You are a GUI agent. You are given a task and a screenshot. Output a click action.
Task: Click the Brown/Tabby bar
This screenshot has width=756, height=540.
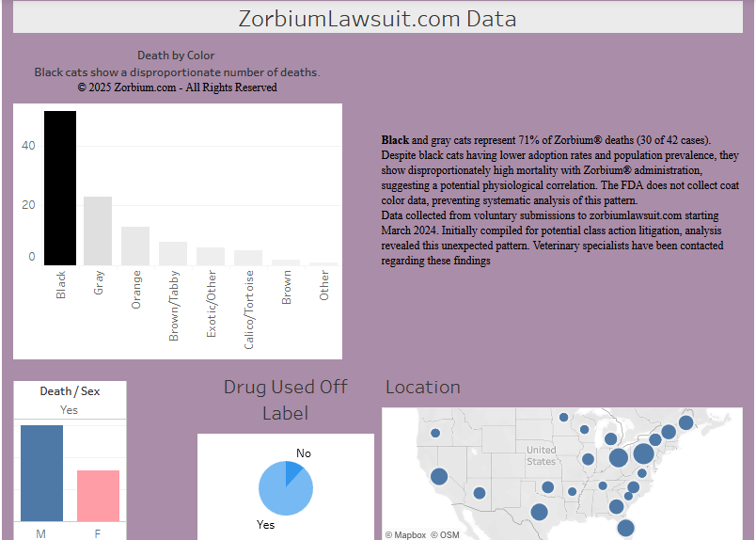[x=173, y=254]
